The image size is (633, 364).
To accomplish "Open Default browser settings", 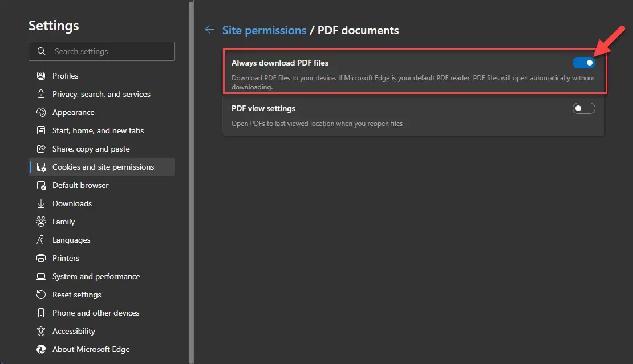I will coord(102,185).
